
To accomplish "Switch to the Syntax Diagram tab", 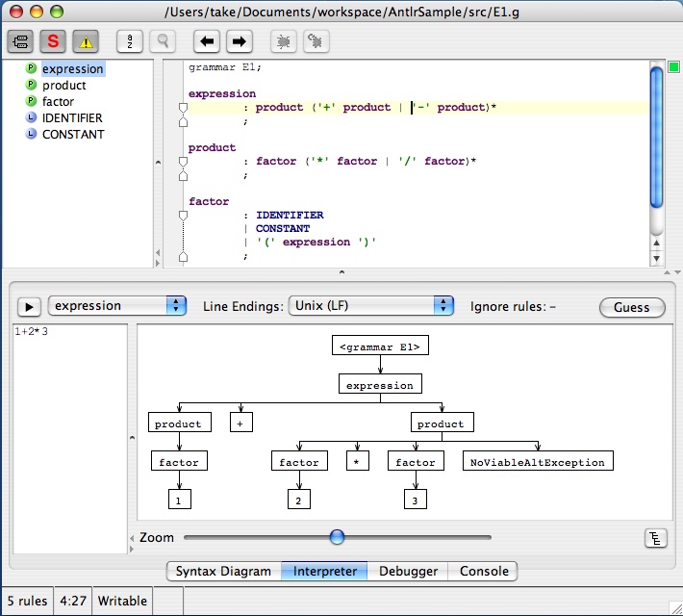I will click(223, 571).
